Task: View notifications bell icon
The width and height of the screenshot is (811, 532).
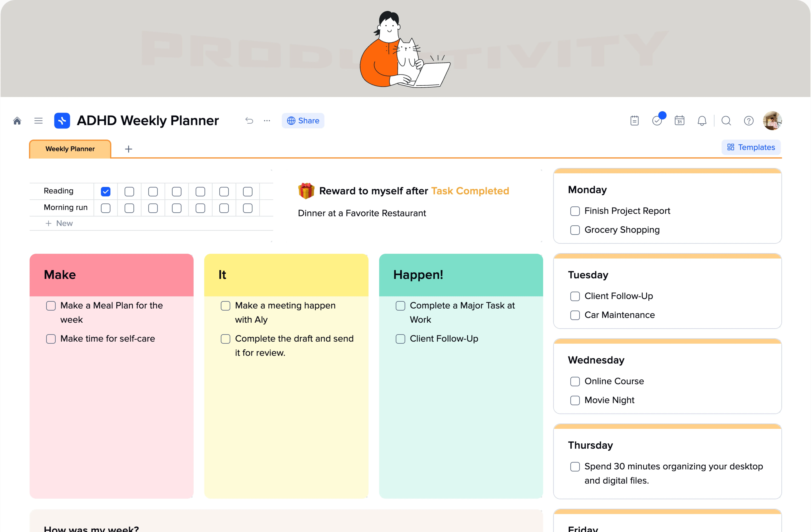Action: (x=702, y=121)
